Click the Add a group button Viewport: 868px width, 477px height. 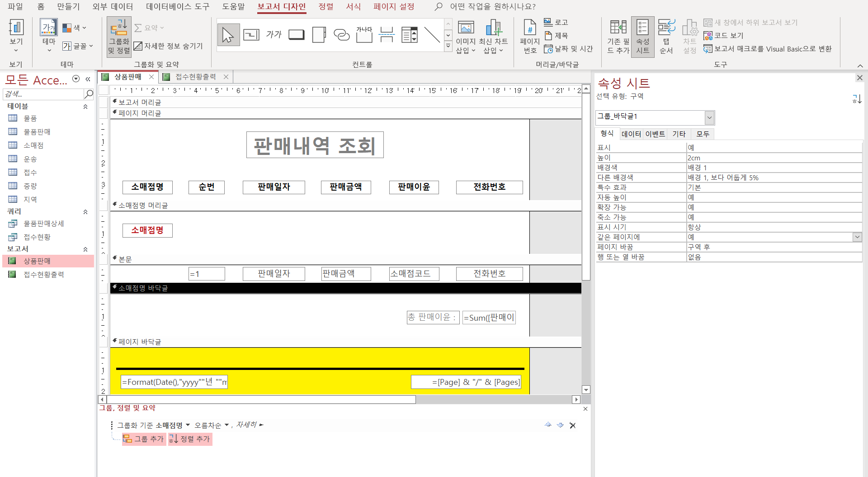coord(144,439)
